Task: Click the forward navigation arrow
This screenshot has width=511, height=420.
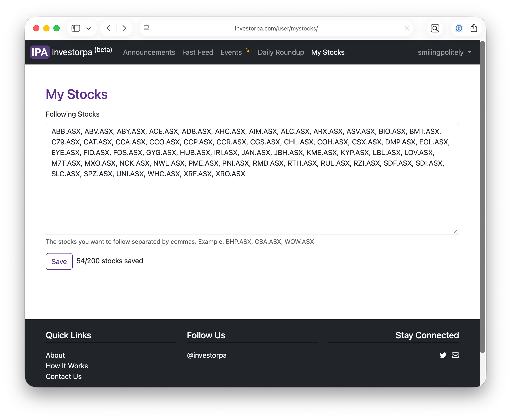Action: point(124,28)
